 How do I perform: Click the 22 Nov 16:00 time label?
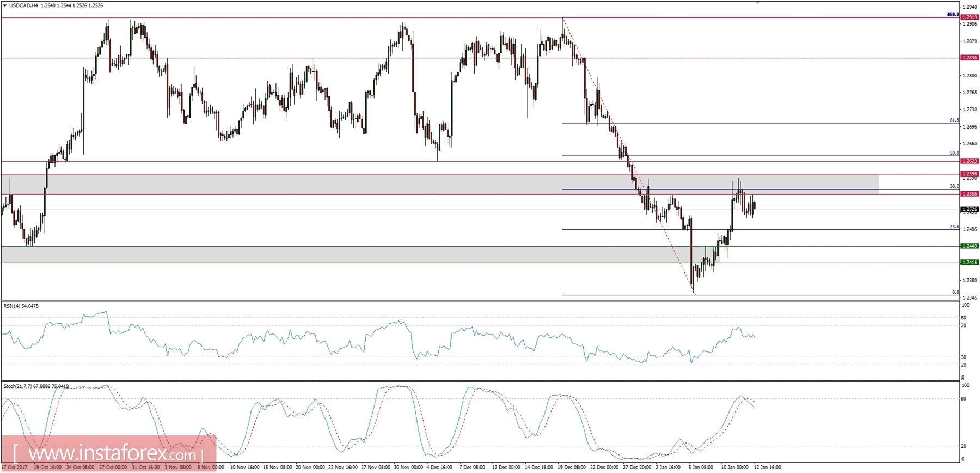[342, 468]
